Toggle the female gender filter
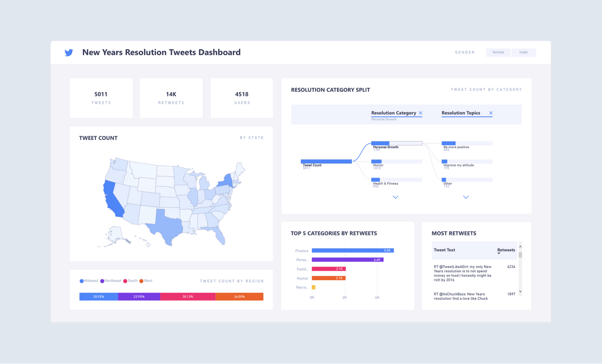The width and height of the screenshot is (602, 364). 498,52
